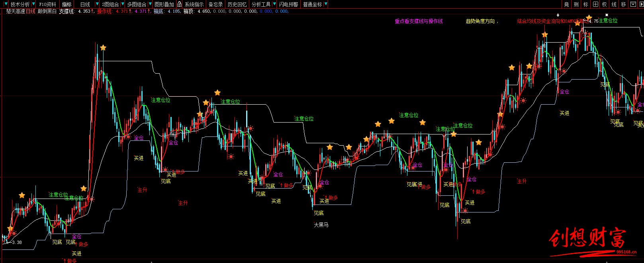Image resolution: width=644 pixels, height=263 pixels.
Task: Click the 测 toolbar icon
Action: pyautogui.click(x=576, y=4)
